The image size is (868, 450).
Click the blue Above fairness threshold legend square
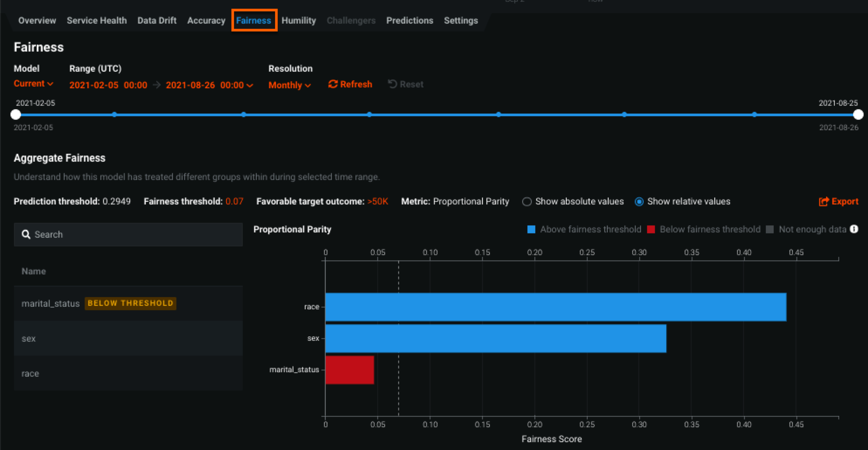[x=531, y=229]
